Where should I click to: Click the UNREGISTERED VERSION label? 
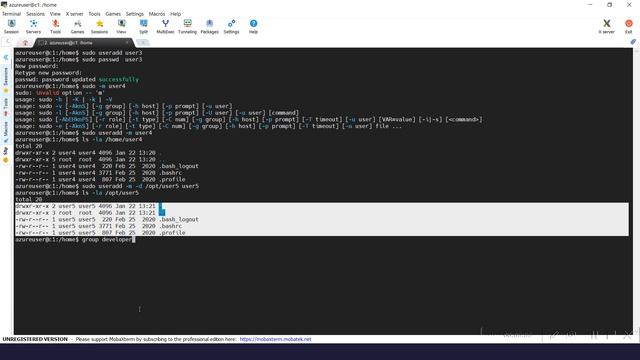point(35,339)
